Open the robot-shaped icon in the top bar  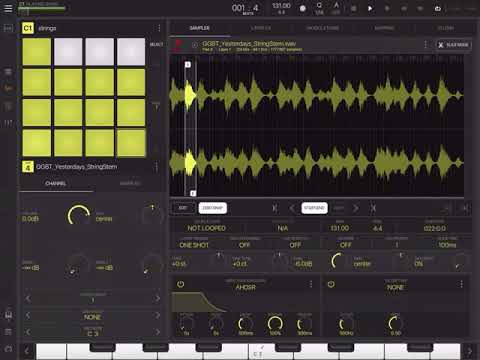pyautogui.click(x=438, y=8)
